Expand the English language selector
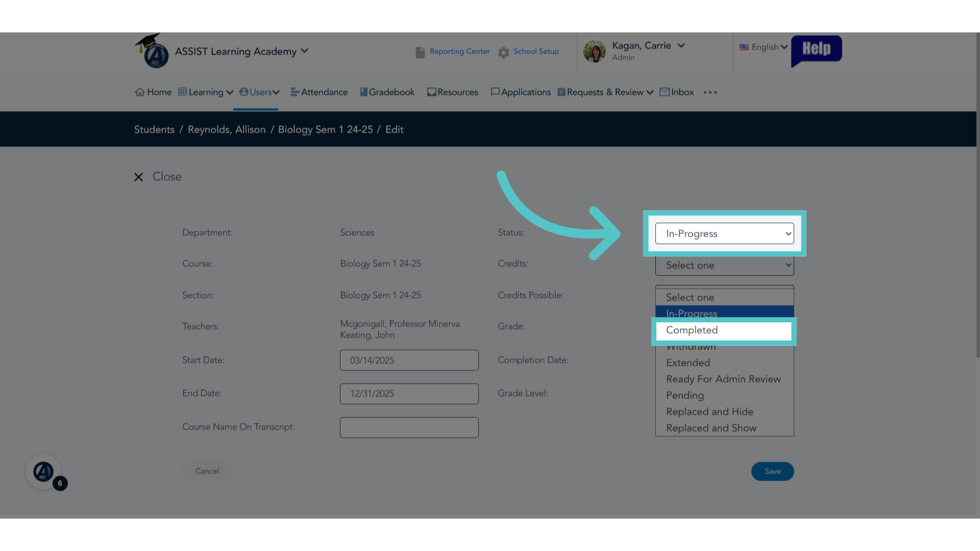This screenshot has height=551, width=980. pos(764,47)
